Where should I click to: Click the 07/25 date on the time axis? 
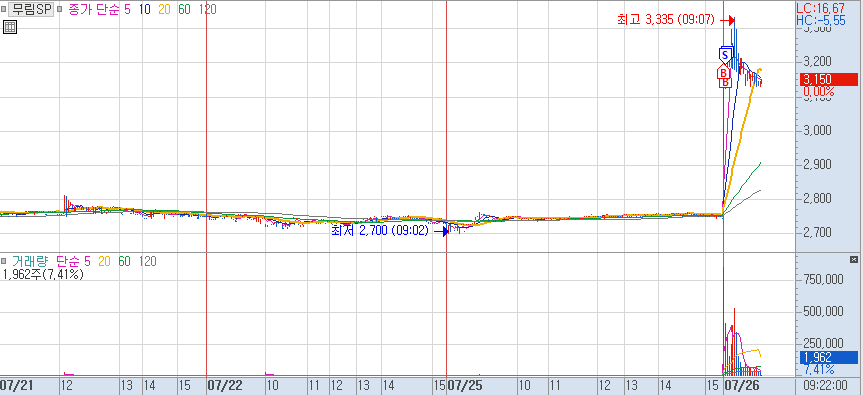[464, 385]
